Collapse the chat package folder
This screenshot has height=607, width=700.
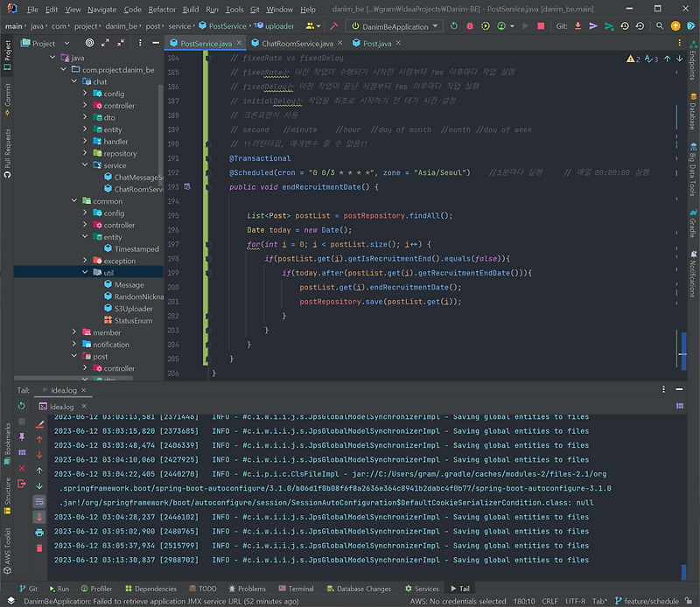tap(74, 81)
